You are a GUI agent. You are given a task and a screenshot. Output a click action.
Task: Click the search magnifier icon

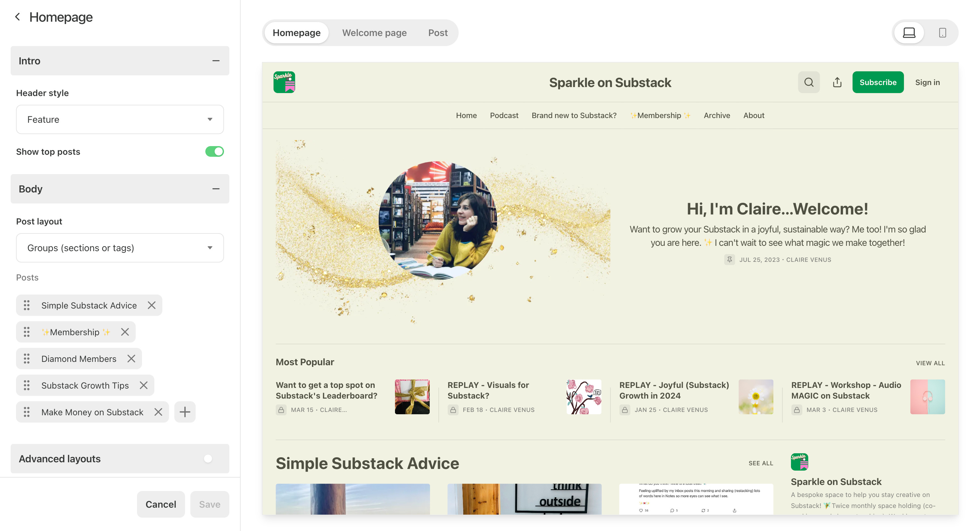(x=808, y=82)
